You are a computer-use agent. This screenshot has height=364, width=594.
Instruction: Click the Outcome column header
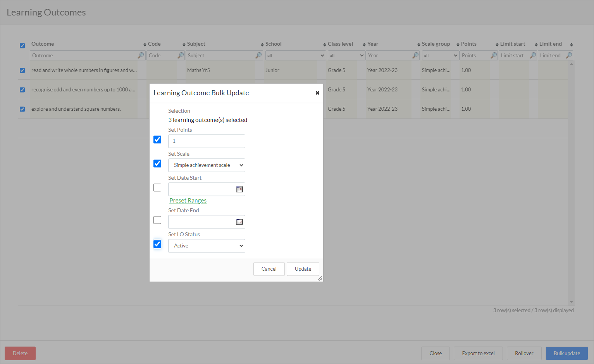43,44
